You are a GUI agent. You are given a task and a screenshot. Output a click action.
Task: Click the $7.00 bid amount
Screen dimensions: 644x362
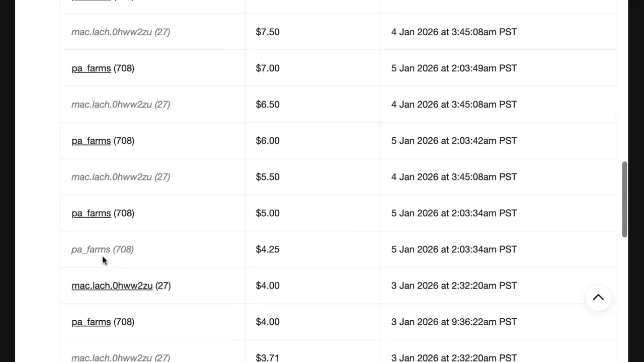[x=268, y=68]
